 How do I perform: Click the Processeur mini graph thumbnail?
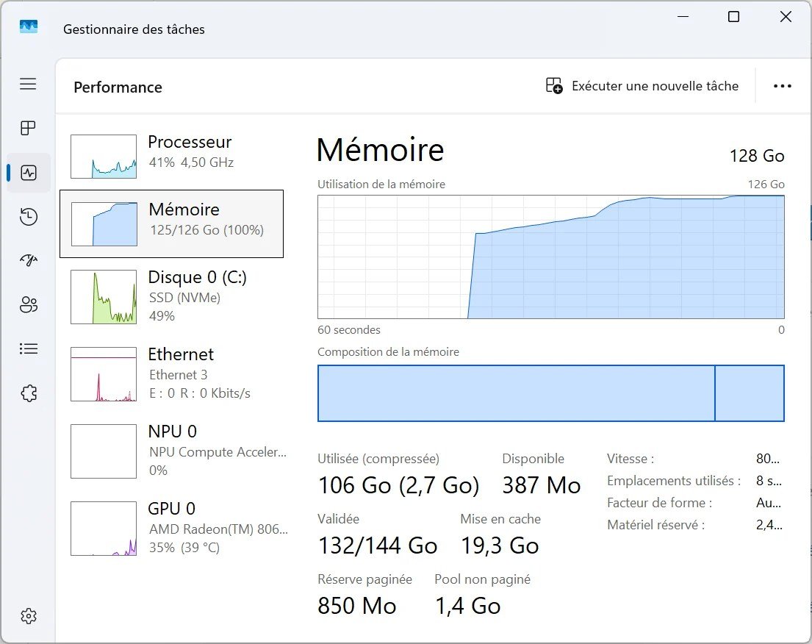(x=104, y=157)
